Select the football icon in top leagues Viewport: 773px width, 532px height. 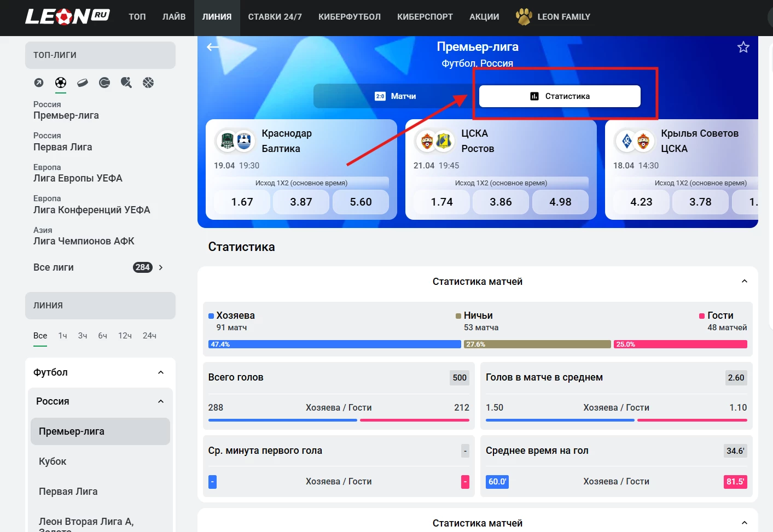[x=61, y=83]
